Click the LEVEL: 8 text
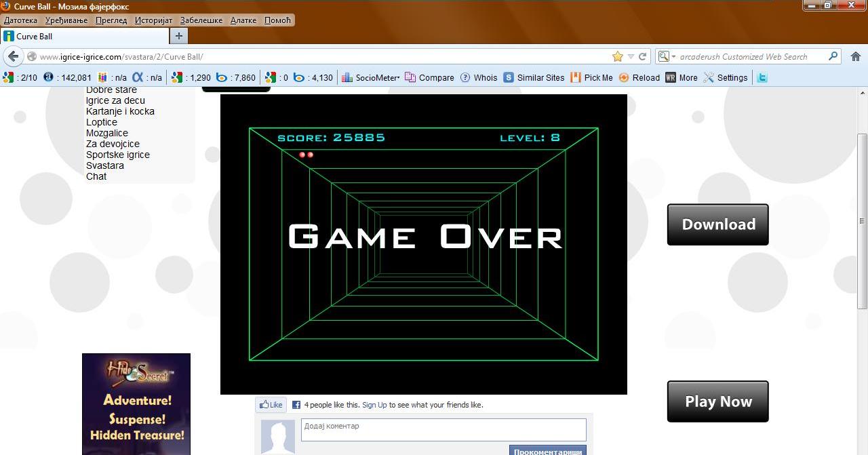The width and height of the screenshot is (868, 455). tap(530, 138)
